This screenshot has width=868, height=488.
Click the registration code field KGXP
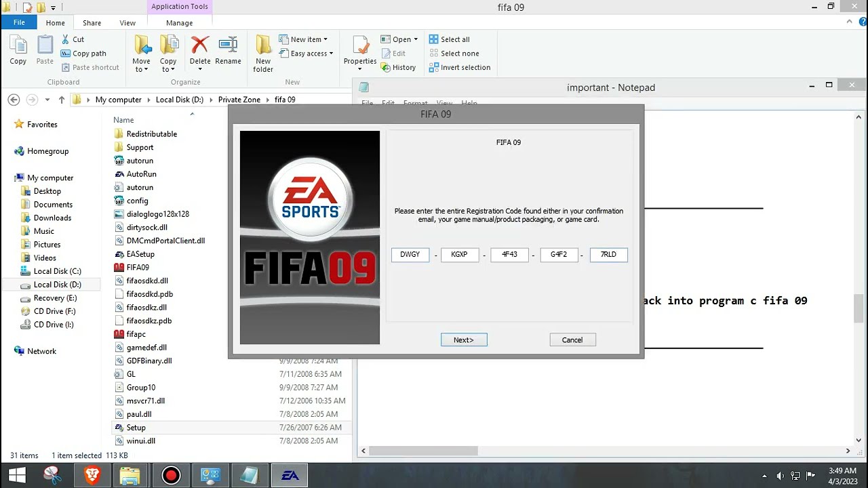click(460, 255)
